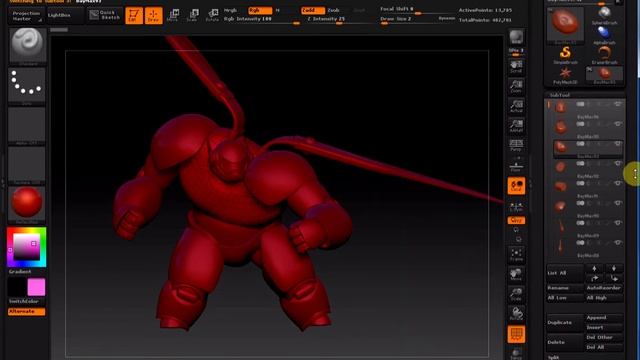Hide the topmost subtool with its eye icon
The image size is (640, 360).
(x=618, y=104)
